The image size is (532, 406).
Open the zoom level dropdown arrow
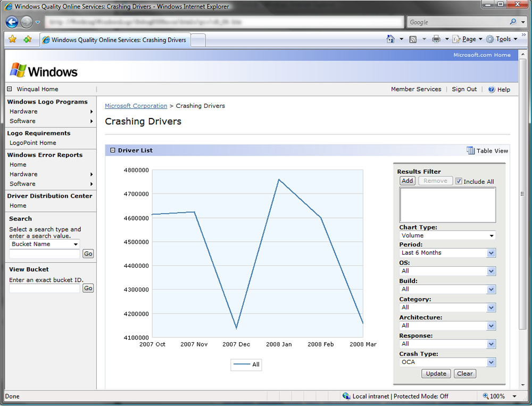coord(514,396)
